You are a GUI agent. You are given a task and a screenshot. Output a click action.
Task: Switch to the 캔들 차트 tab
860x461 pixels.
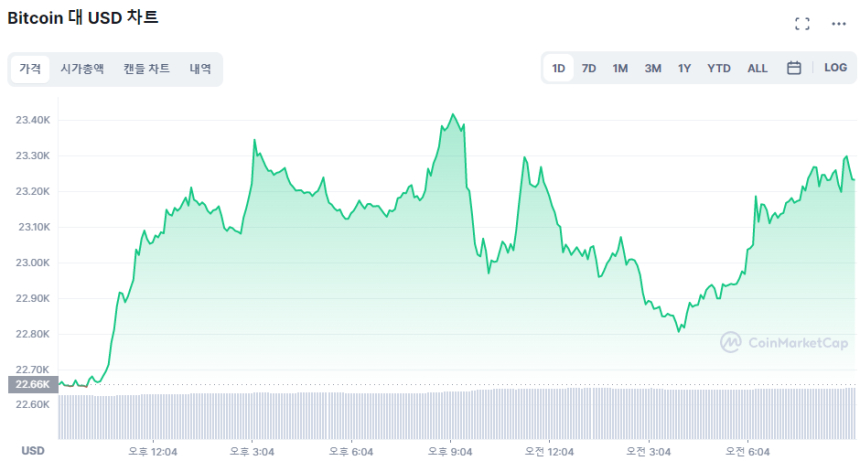coord(146,69)
